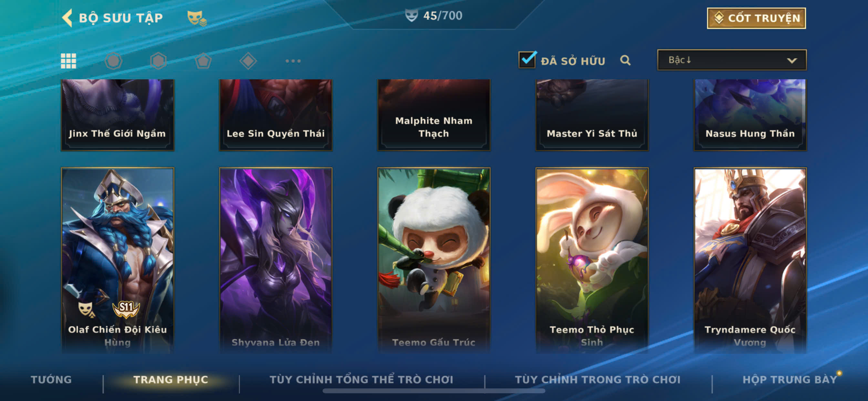868x401 pixels.
Task: Open the Hộp Trưng Bày tab
Action: [x=790, y=379]
